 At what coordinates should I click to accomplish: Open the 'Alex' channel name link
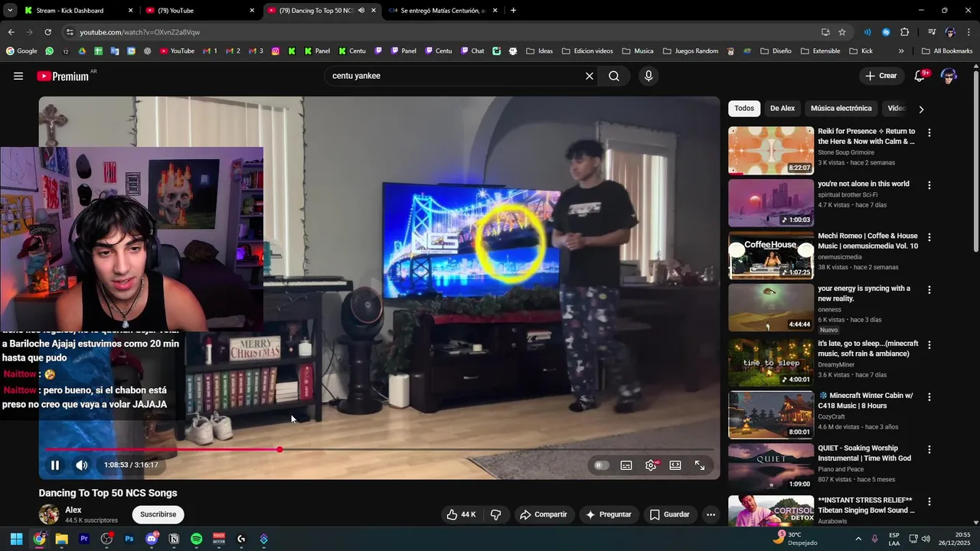click(73, 510)
